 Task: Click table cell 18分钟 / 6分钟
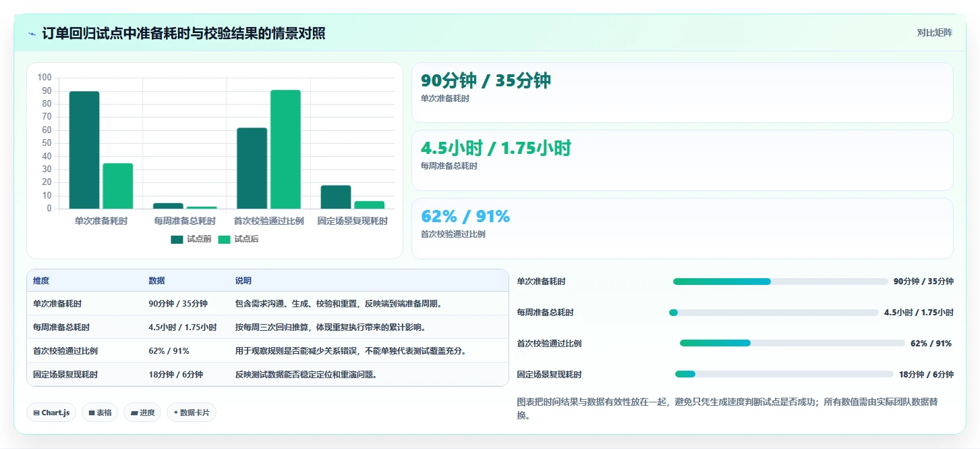176,375
